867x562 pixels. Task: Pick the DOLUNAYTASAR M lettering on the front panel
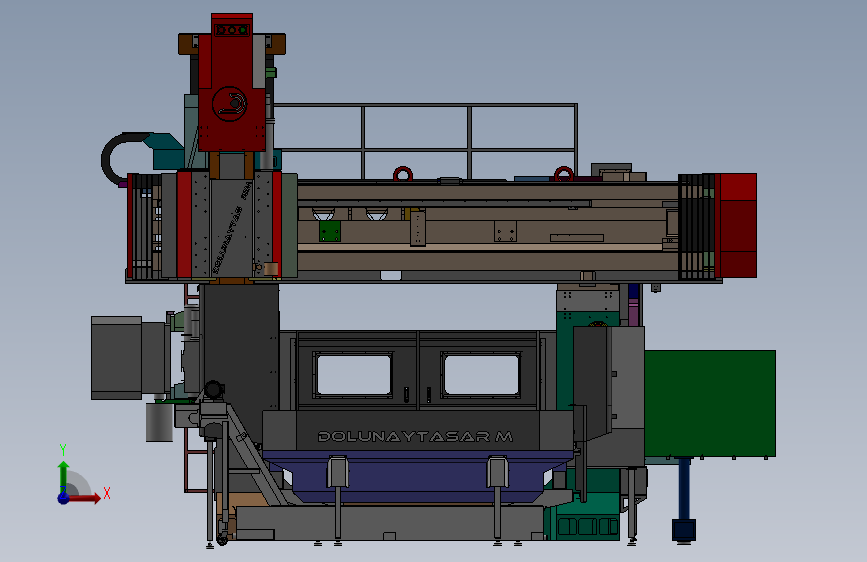pyautogui.click(x=415, y=436)
